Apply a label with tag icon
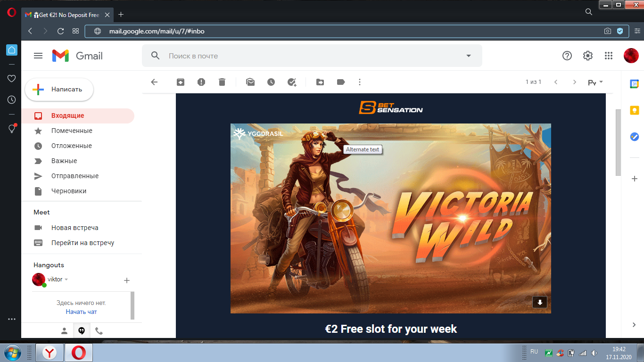 [x=341, y=82]
